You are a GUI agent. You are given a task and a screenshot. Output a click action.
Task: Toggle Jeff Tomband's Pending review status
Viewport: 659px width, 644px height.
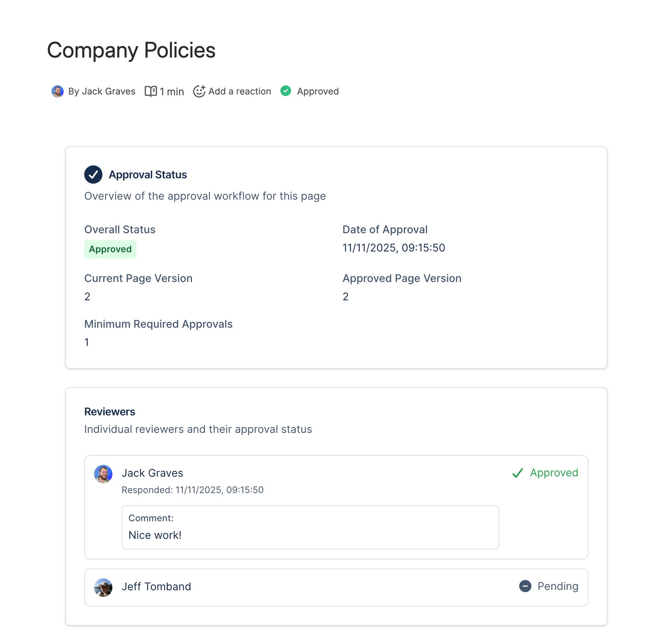pyautogui.click(x=549, y=586)
